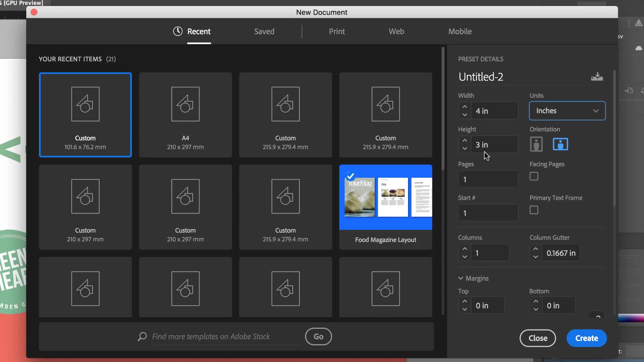
Task: Decrease Top margin with down arrow
Action: coord(465,309)
